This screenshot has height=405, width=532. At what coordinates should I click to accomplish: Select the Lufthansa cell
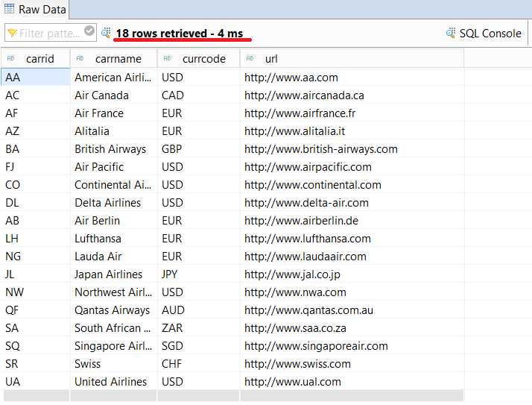pyautogui.click(x=114, y=238)
